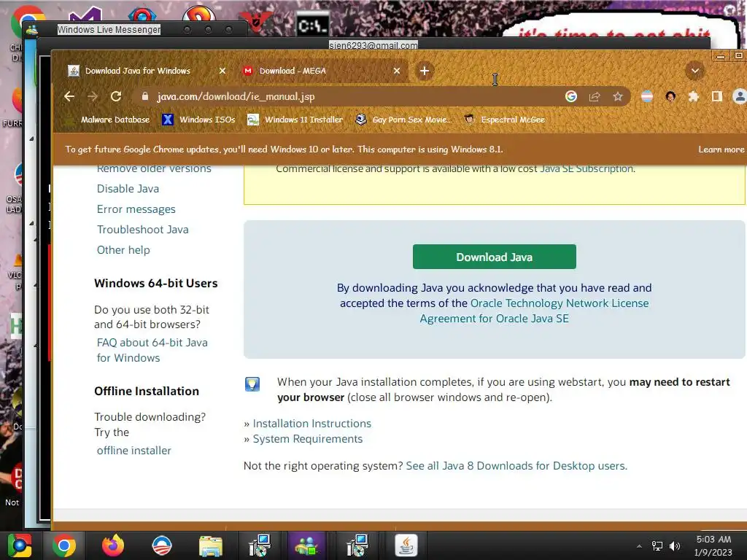Open the Extensions puzzle piece icon
Screen dimensions: 747x560
point(693,97)
